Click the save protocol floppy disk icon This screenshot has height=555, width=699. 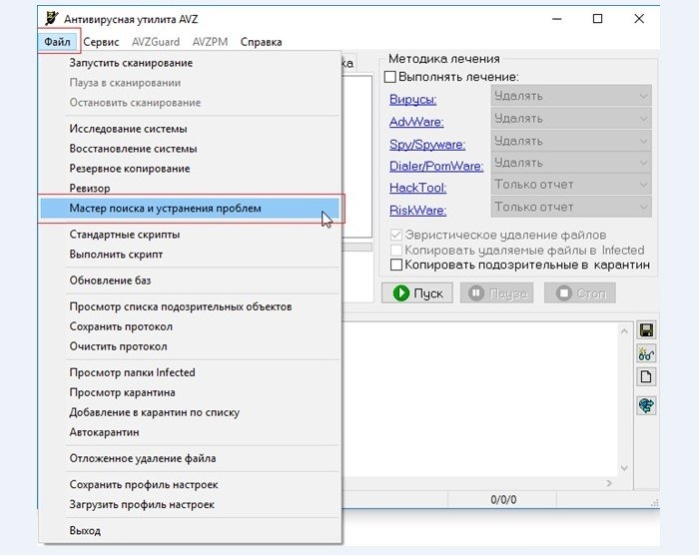click(x=646, y=330)
